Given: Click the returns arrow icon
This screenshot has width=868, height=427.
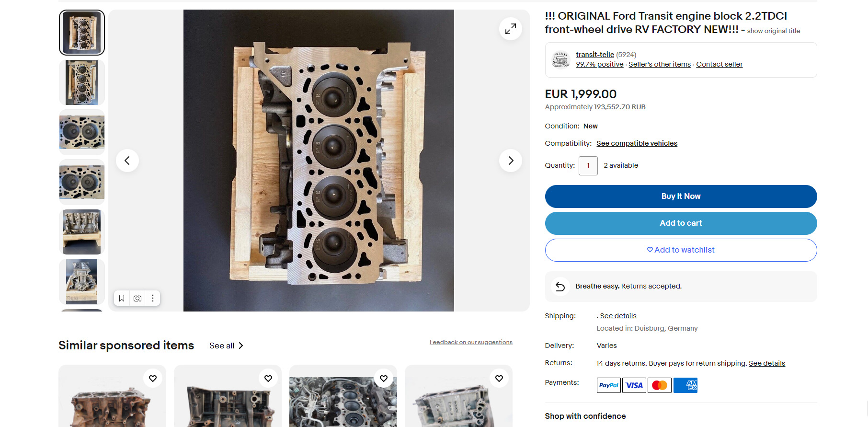Looking at the screenshot, I should point(560,287).
